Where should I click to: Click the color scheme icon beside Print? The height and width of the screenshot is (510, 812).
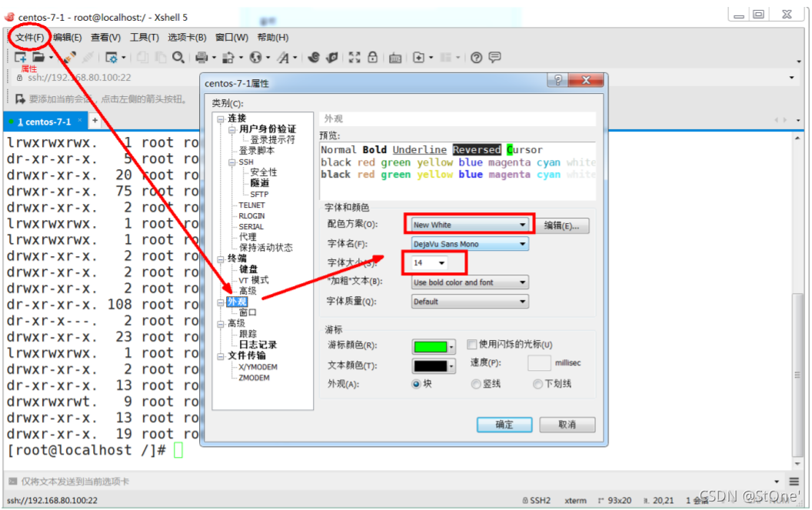(x=228, y=58)
